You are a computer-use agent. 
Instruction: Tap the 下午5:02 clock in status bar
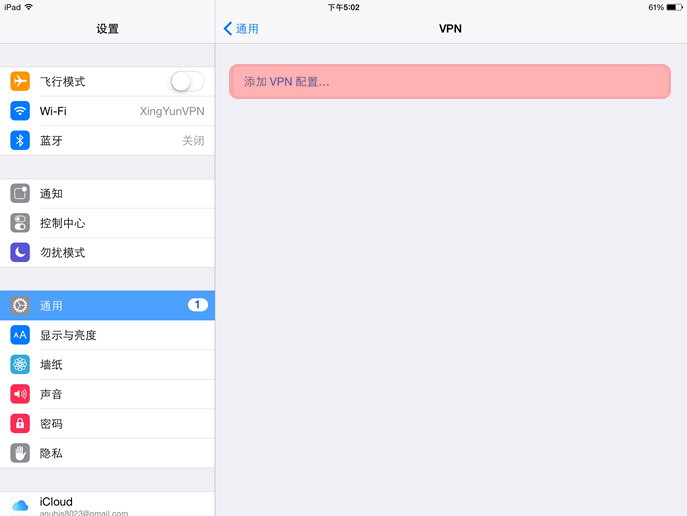344,7
